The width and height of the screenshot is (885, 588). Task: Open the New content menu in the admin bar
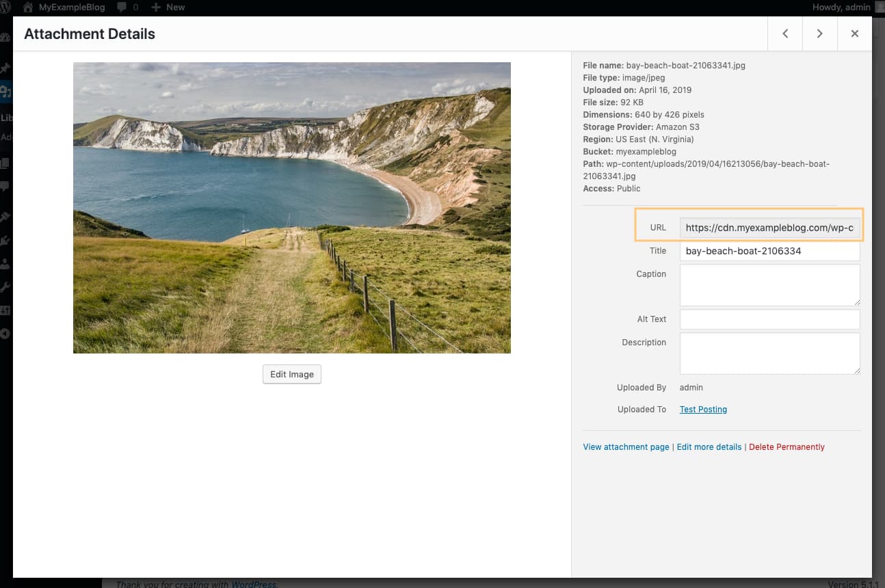click(167, 7)
